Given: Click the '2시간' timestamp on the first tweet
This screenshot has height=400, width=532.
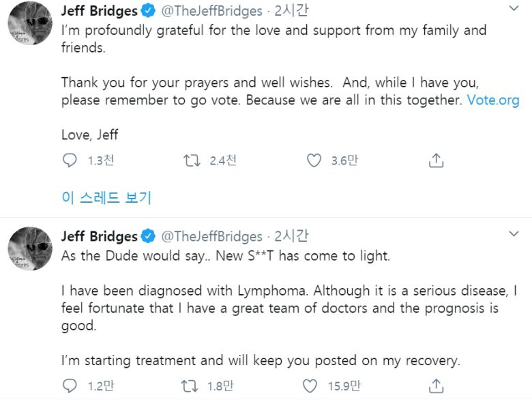Looking at the screenshot, I should 291,10.
